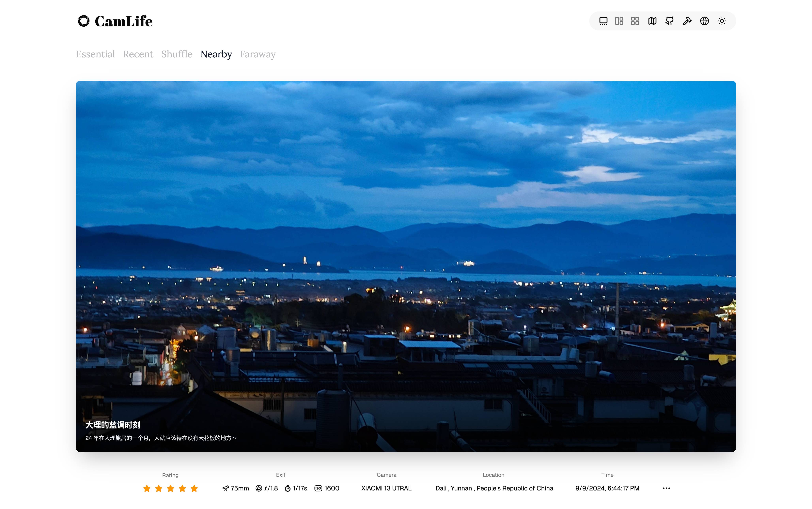
Task: Click the XIAOMI 13 UTRAL camera label
Action: click(x=386, y=488)
